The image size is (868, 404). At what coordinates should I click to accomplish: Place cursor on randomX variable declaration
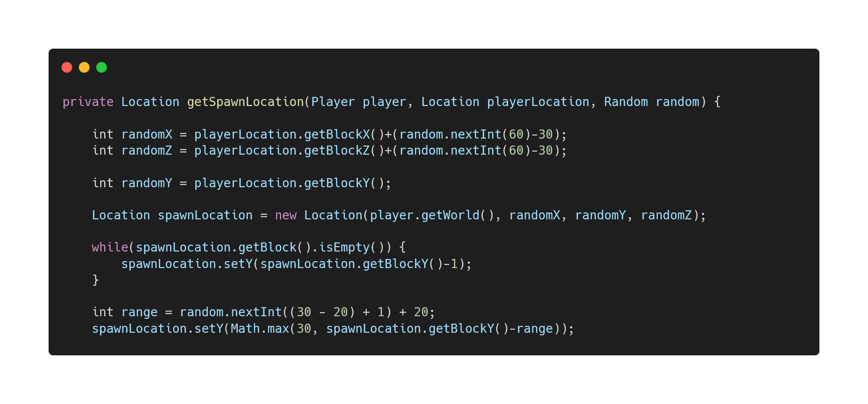(x=147, y=135)
